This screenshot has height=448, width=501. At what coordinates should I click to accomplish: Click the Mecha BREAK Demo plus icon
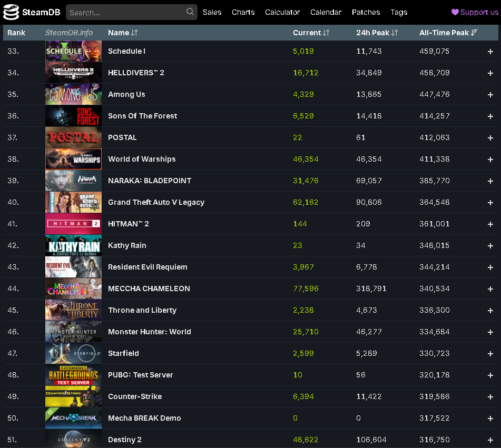point(490,419)
